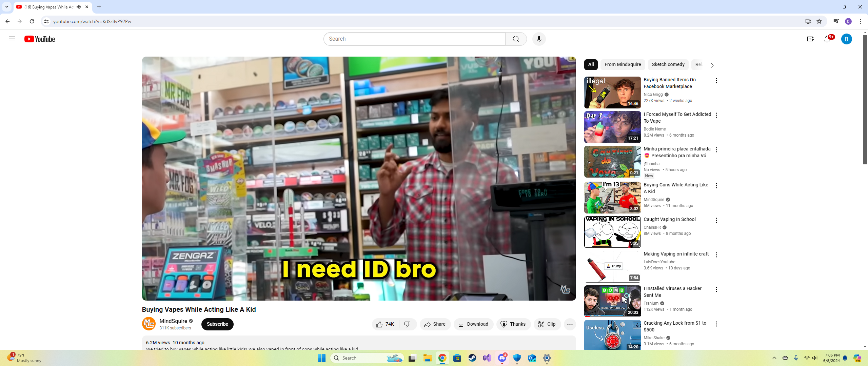The width and height of the screenshot is (868, 366).
Task: Subscribe to the MindSquire channel
Action: click(217, 324)
